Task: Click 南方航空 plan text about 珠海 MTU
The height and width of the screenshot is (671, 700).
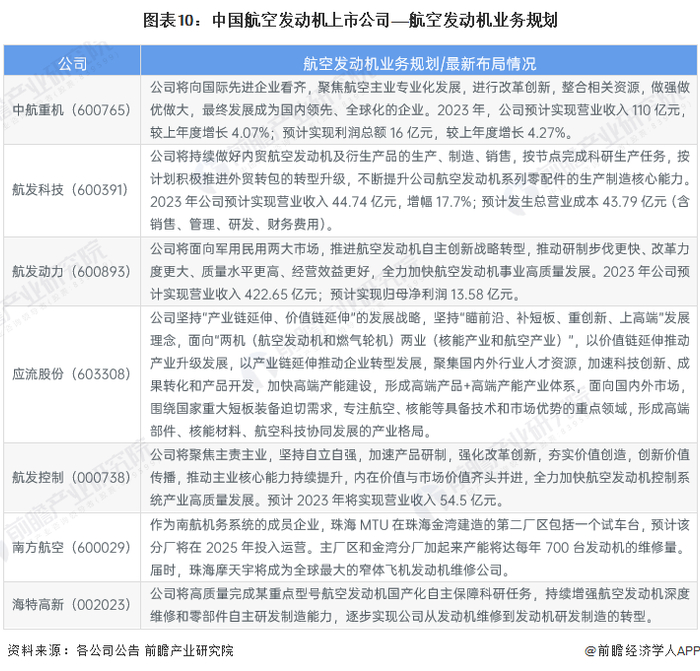Action: coord(420,547)
